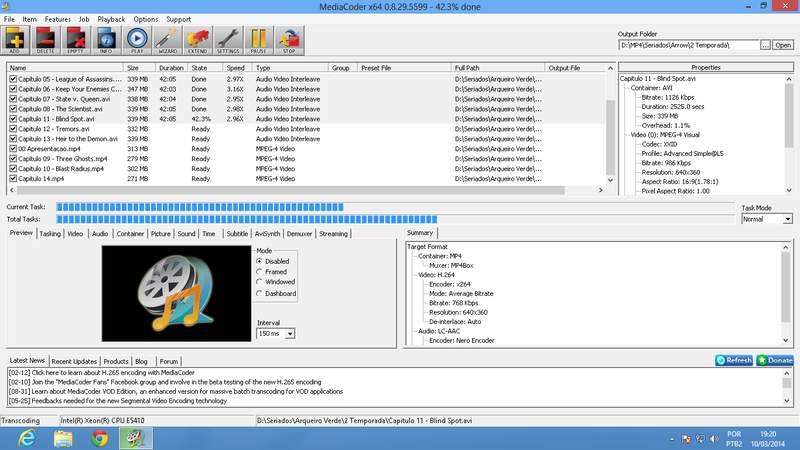Uncheck Capitulo 06 - Keep Your Enemies

pyautogui.click(x=13, y=89)
